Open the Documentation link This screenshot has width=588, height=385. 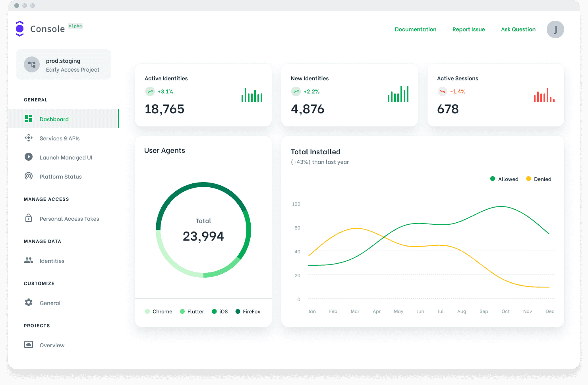coord(416,29)
